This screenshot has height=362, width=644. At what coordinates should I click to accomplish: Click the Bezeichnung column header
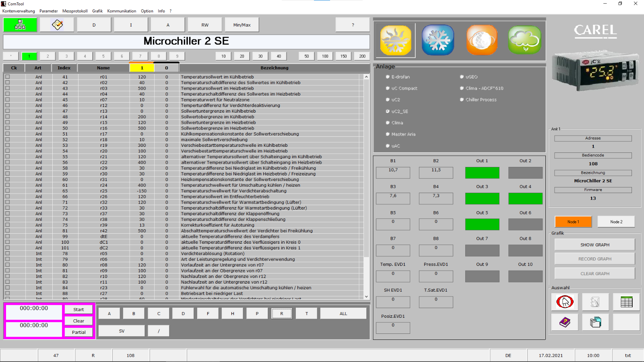(275, 68)
